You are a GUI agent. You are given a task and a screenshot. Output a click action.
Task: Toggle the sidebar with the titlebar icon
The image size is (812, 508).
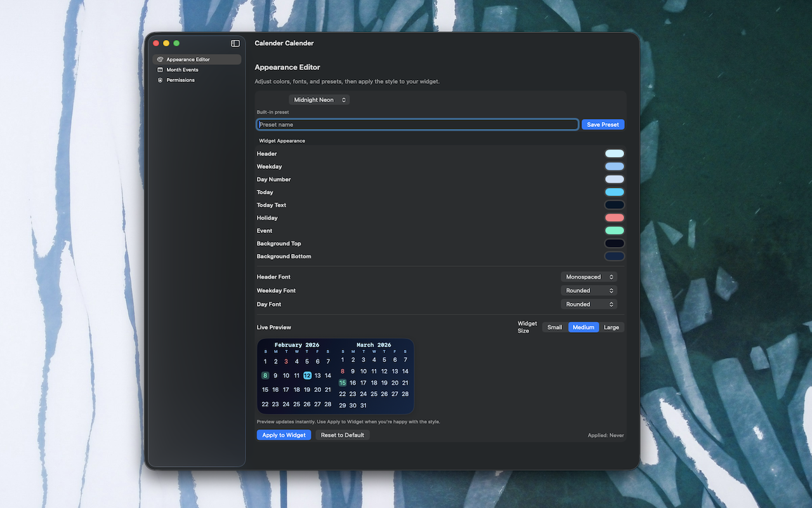point(235,43)
